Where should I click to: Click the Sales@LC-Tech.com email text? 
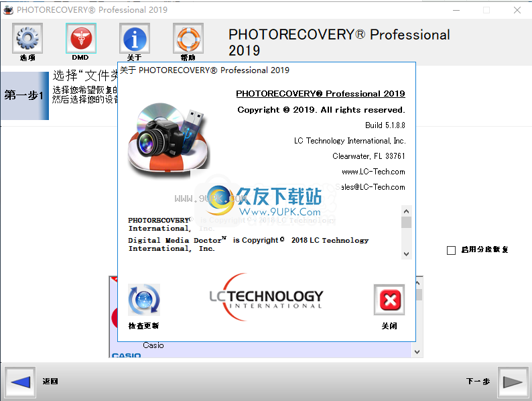[x=370, y=186]
